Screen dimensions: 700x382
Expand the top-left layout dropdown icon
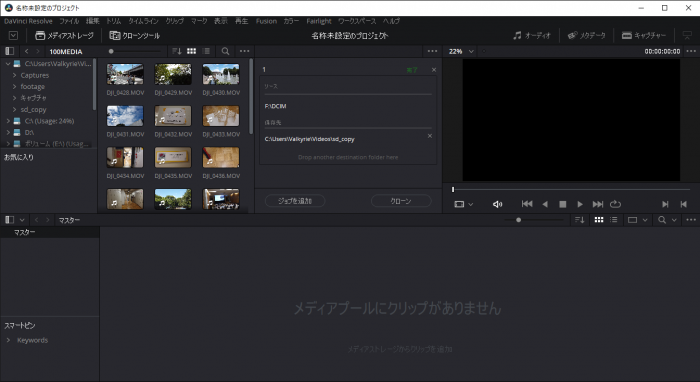(13, 36)
